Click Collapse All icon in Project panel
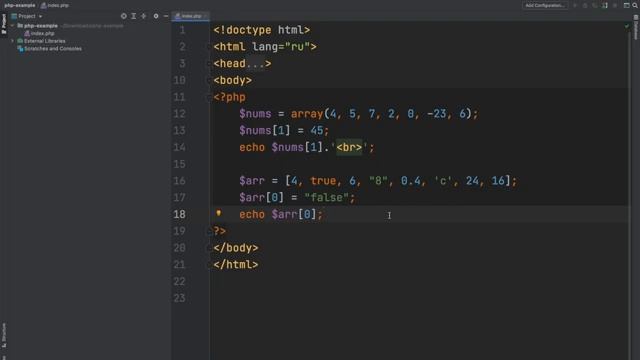The image size is (640, 360). (x=144, y=16)
